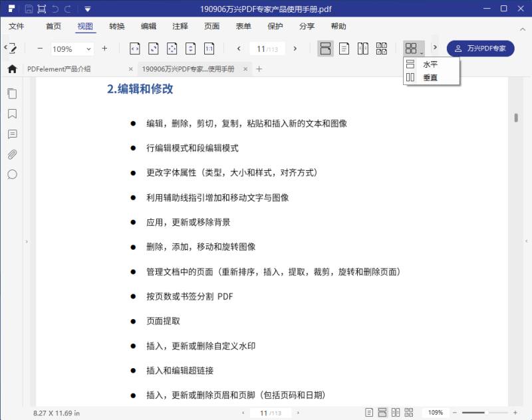The height and width of the screenshot is (420, 532).
Task: Click the 万兴PDF专家 account button
Action: click(480, 49)
